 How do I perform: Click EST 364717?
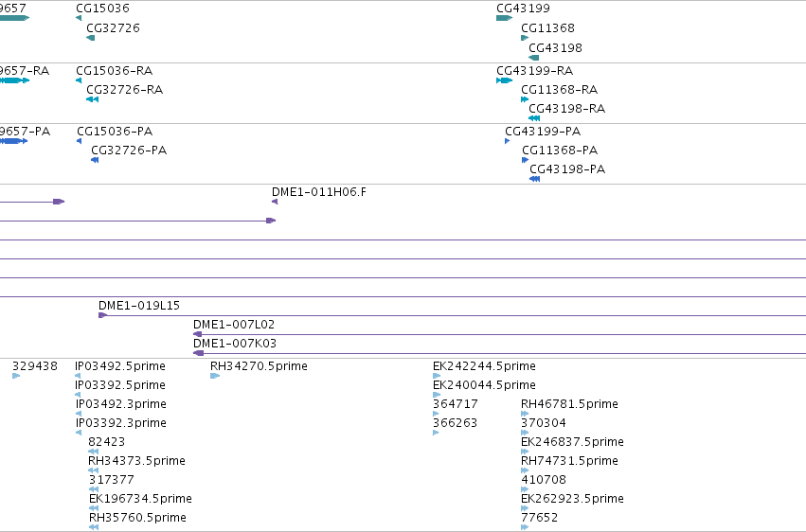click(456, 403)
